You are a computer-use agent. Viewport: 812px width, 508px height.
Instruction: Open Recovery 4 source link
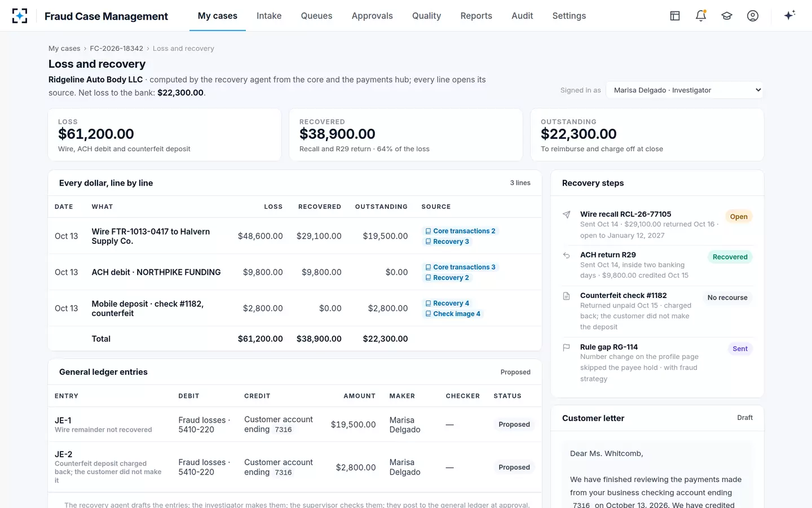[447, 303]
